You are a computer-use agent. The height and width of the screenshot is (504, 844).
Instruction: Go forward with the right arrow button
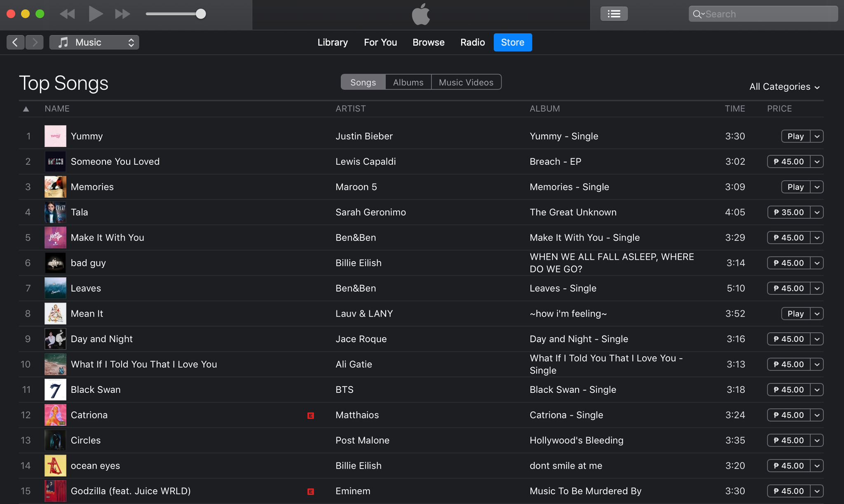[35, 42]
